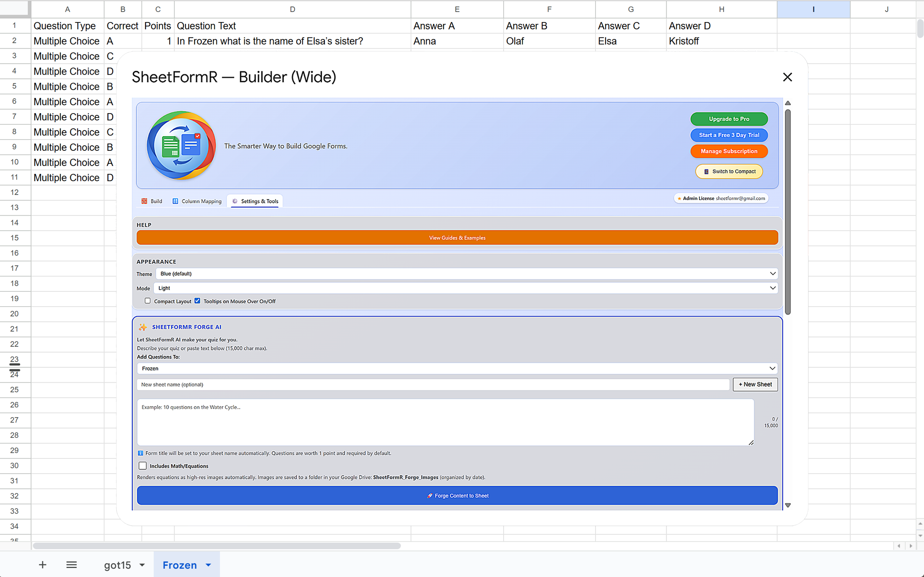
Task: Click the dialog scroll up arrow
Action: pos(788,103)
